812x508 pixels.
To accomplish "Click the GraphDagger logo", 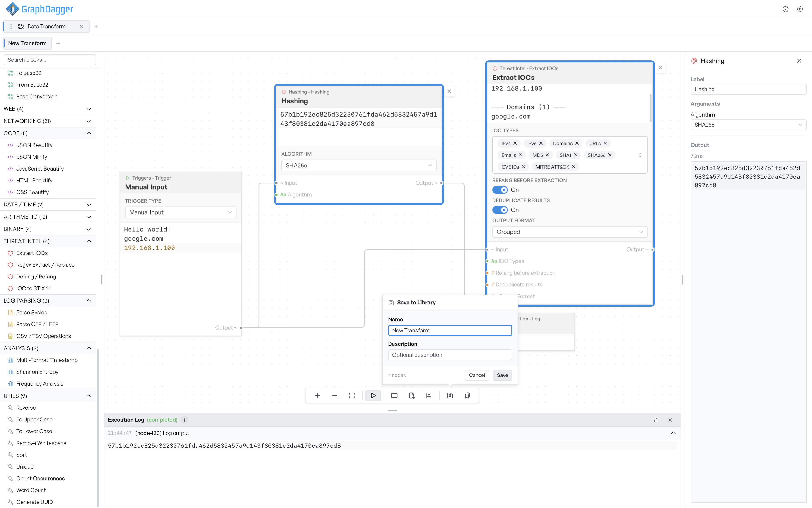I will 40,9.
